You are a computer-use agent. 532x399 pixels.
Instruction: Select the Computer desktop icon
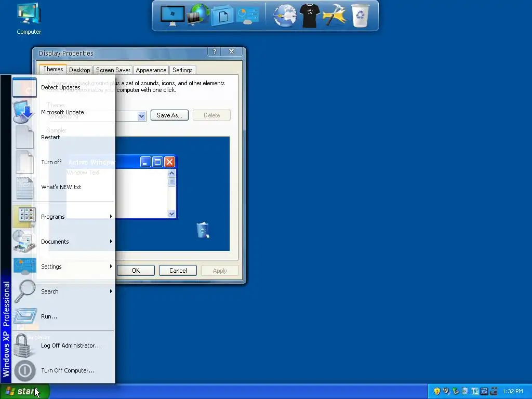click(29, 19)
